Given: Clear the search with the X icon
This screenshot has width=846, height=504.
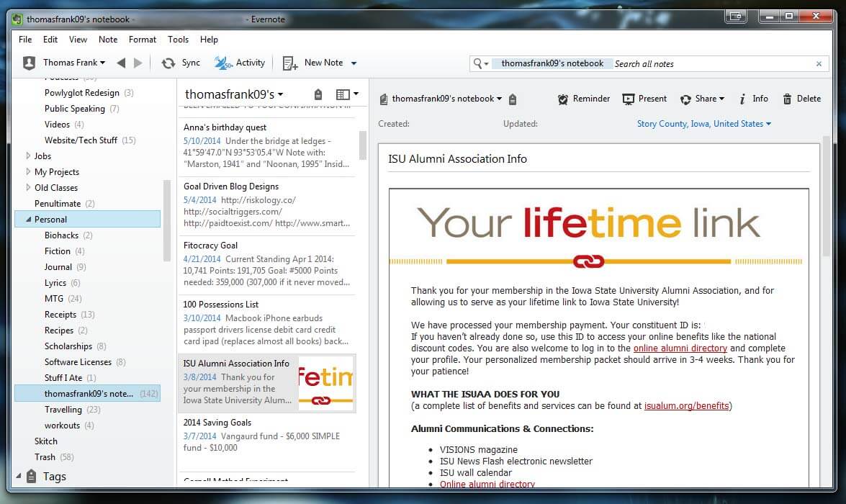Looking at the screenshot, I should [819, 63].
